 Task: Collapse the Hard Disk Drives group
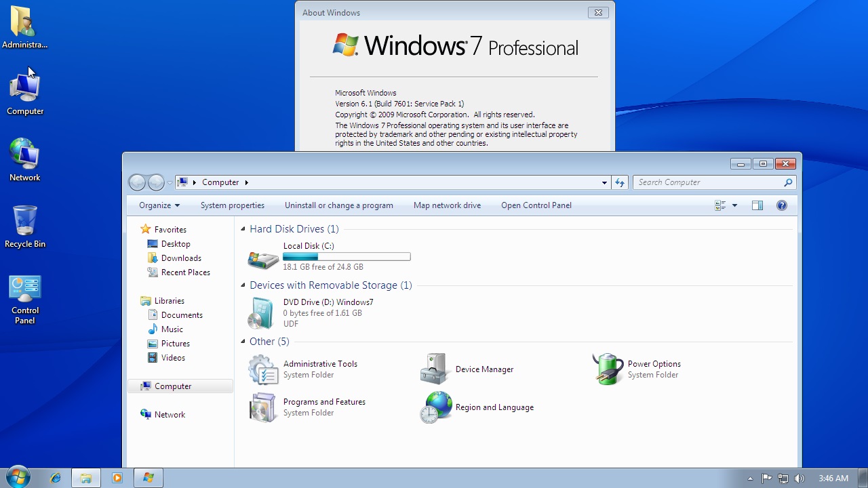(x=243, y=229)
